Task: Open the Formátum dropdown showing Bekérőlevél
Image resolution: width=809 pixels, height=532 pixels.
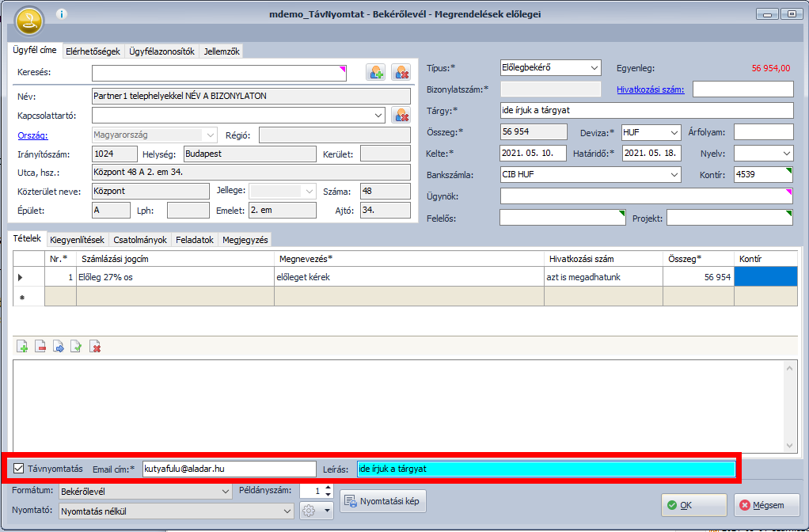Action: [x=225, y=492]
